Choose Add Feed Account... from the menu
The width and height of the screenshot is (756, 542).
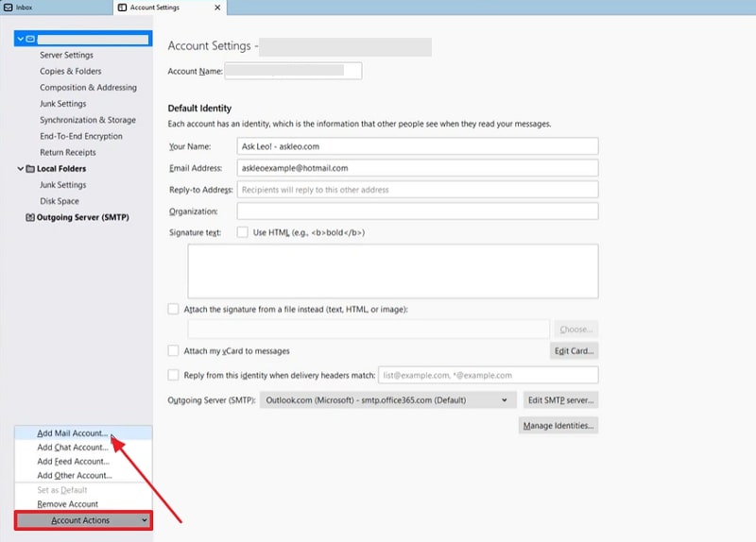83,461
